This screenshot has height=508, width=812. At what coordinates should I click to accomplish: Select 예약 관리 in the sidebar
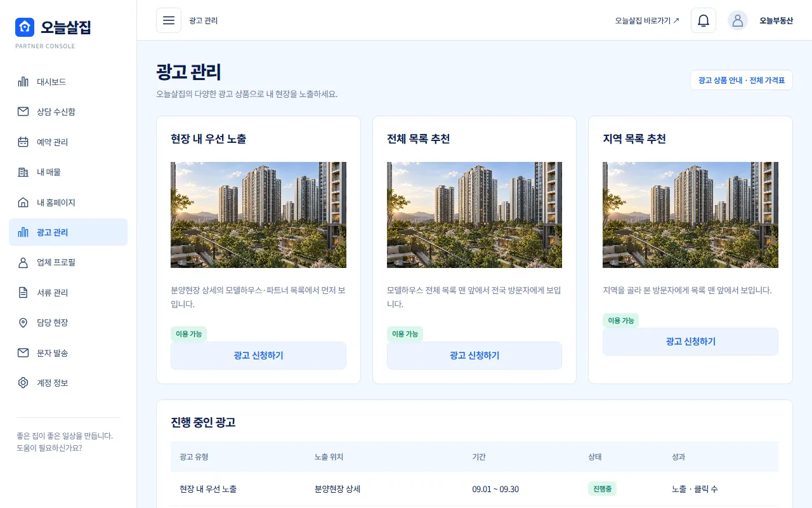(68, 142)
